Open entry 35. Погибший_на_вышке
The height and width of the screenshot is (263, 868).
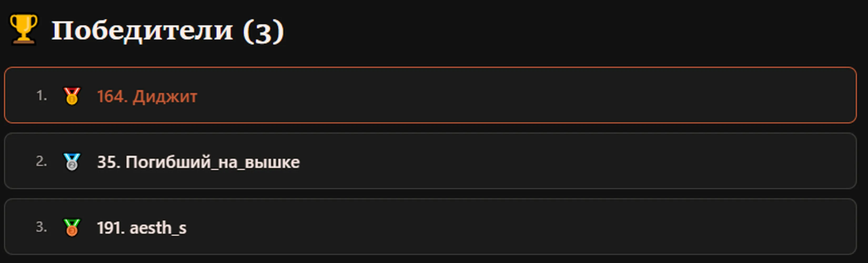(198, 162)
